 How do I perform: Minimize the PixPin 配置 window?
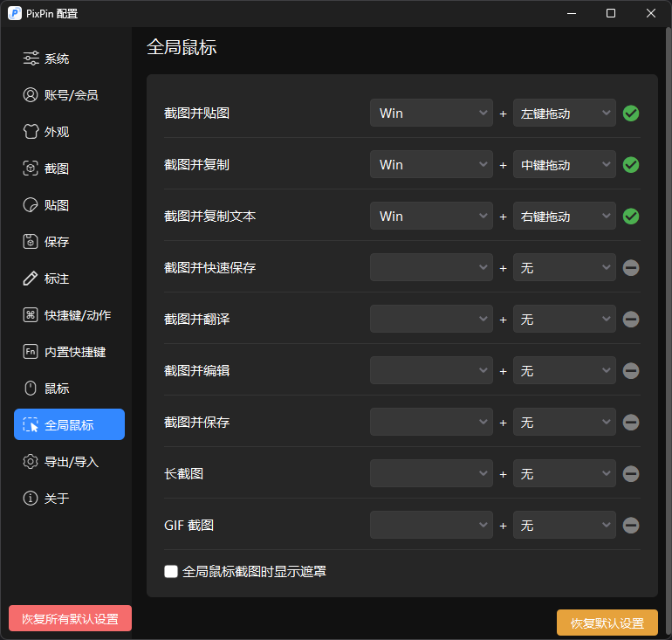[572, 13]
